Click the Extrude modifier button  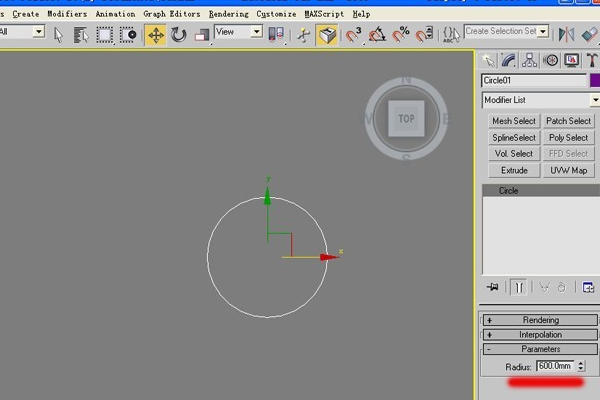[514, 170]
